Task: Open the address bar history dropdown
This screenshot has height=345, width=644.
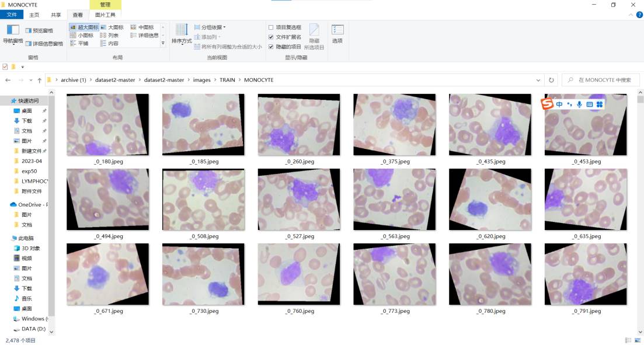Action: tap(538, 80)
